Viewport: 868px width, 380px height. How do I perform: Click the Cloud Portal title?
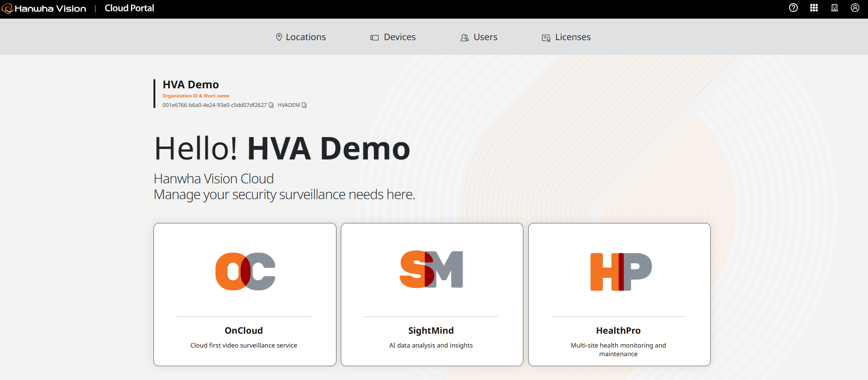[130, 8]
